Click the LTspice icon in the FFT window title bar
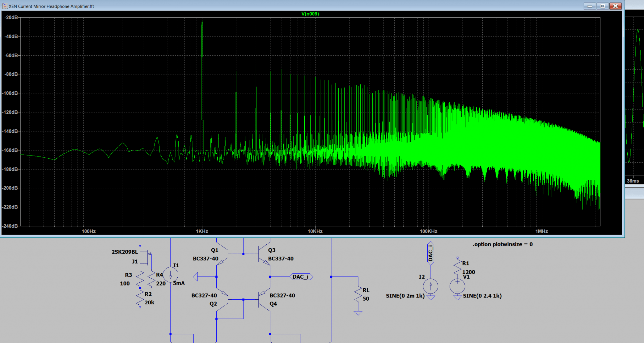Viewport: 644px width, 343px height. tap(5, 6)
